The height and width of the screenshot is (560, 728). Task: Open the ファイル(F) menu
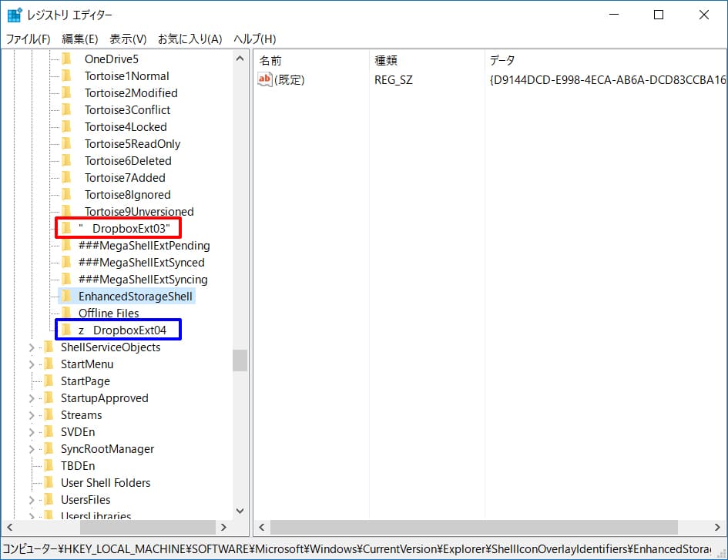tap(28, 39)
